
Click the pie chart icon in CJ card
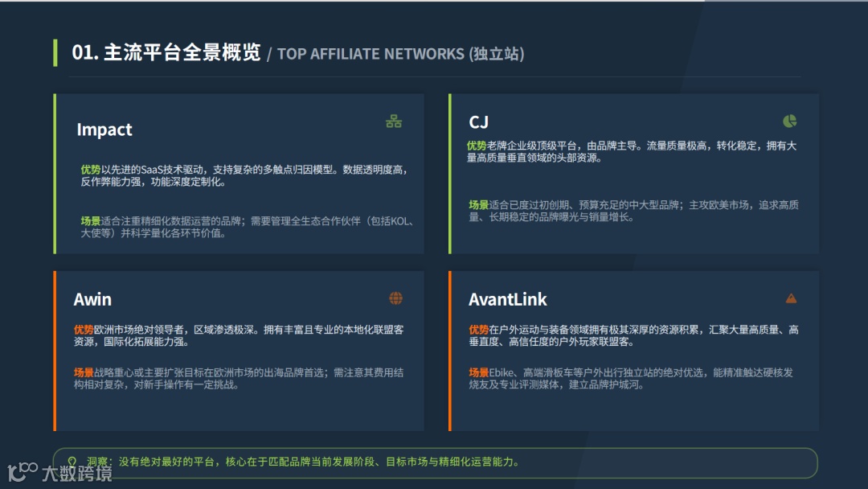click(789, 121)
